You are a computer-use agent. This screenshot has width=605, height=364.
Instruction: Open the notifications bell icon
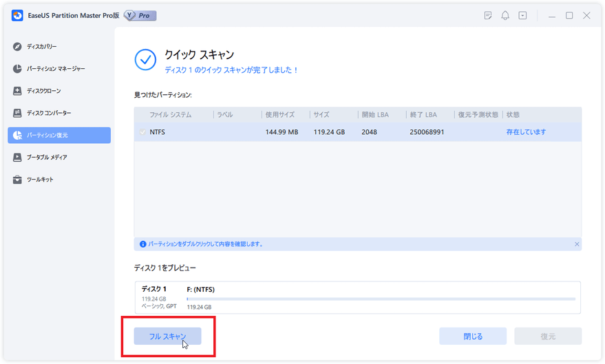[x=505, y=15]
